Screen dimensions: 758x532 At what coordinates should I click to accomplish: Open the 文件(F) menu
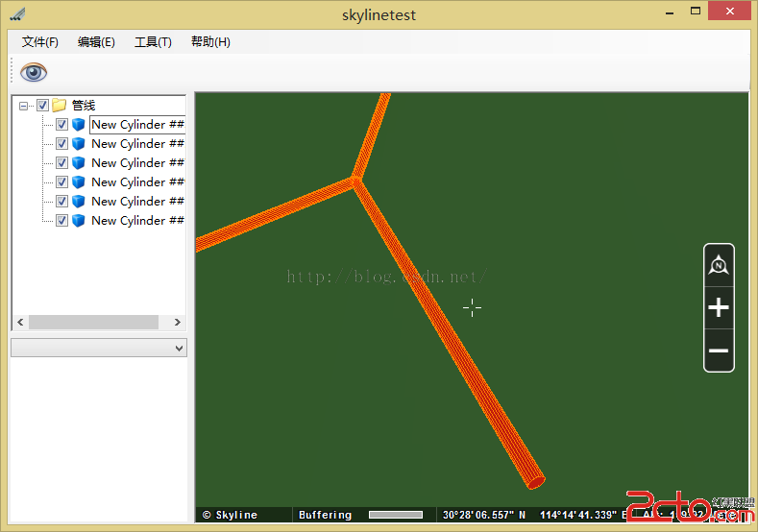pyautogui.click(x=40, y=42)
